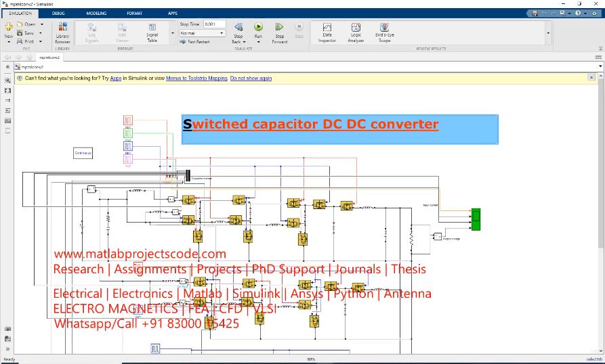Open the Logic Analyzer
Screen dimensions: 605x364
pyautogui.click(x=356, y=32)
